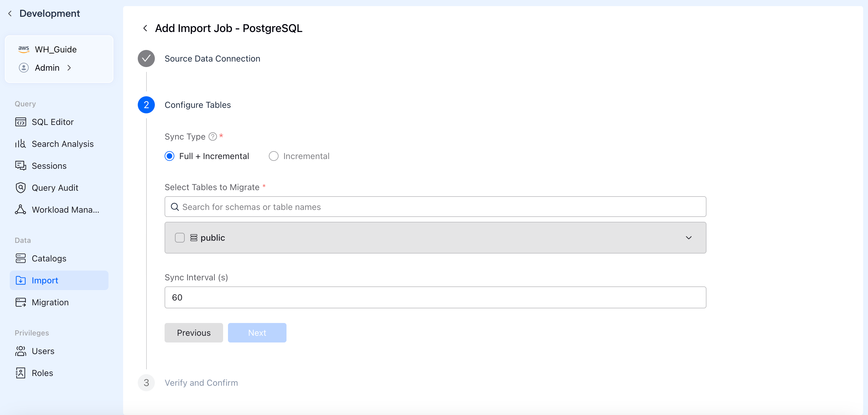Click the Migration icon in sidebar

click(x=20, y=302)
